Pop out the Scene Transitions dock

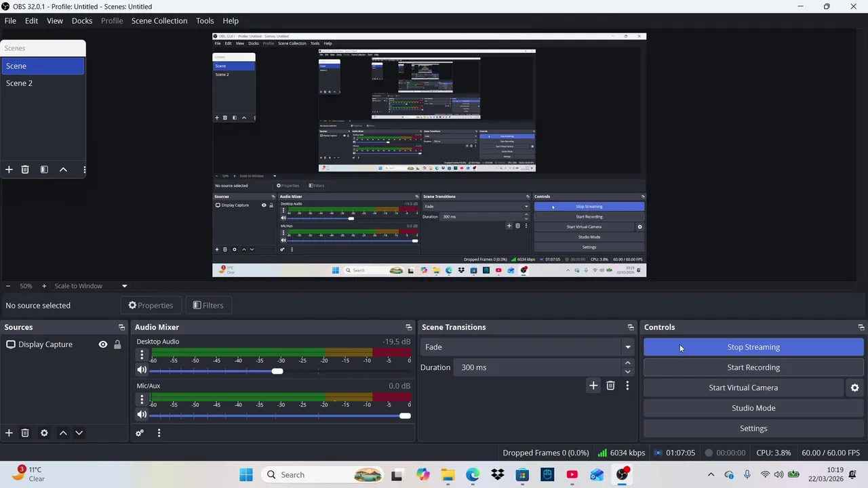[631, 327]
